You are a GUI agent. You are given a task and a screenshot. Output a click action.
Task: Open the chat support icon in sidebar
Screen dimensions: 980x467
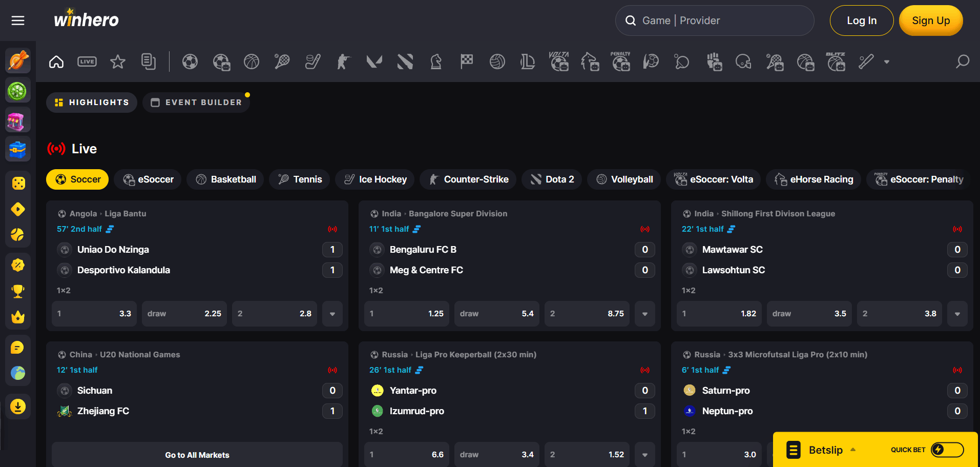[x=18, y=348]
